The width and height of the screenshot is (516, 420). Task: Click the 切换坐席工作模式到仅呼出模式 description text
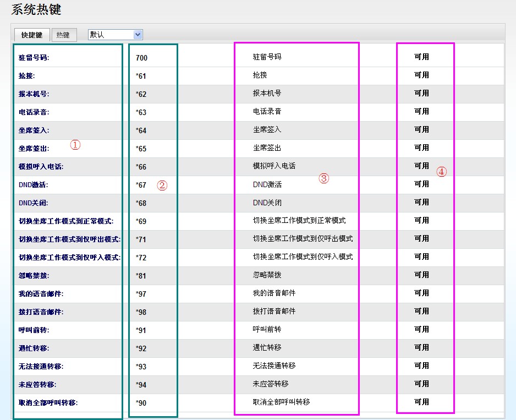(303, 239)
